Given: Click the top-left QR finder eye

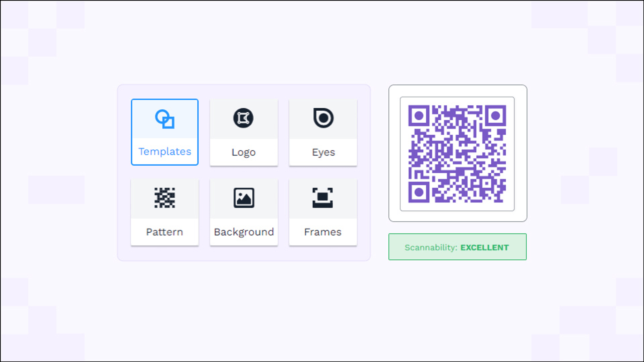Looking at the screenshot, I should [419, 116].
